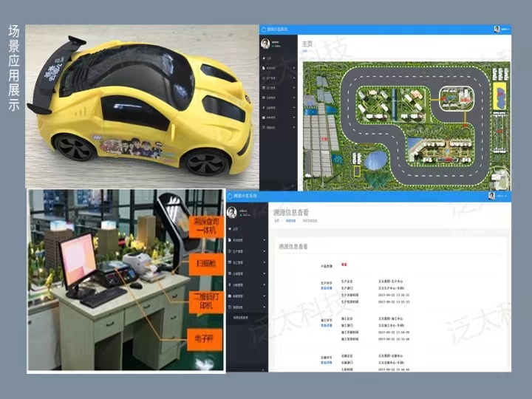Click the first blue 查看详情 link under 生产环节
Viewport: 532px width, 399px height.
coord(327,288)
